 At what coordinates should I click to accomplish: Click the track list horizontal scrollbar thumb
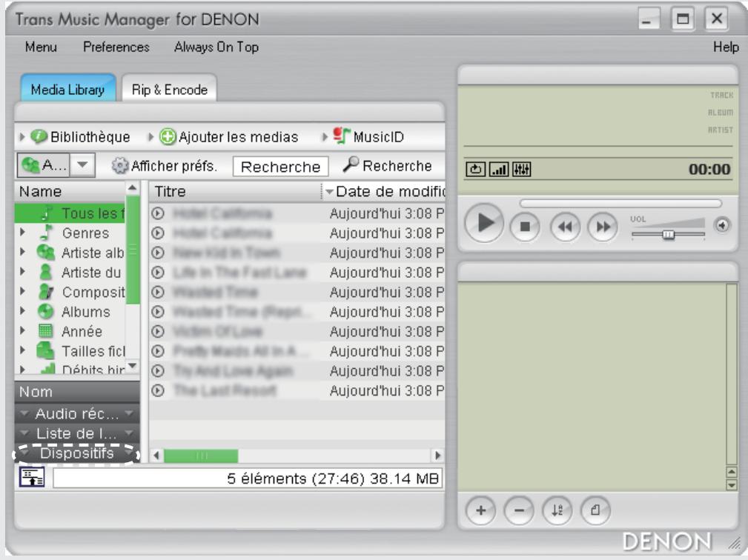point(201,456)
